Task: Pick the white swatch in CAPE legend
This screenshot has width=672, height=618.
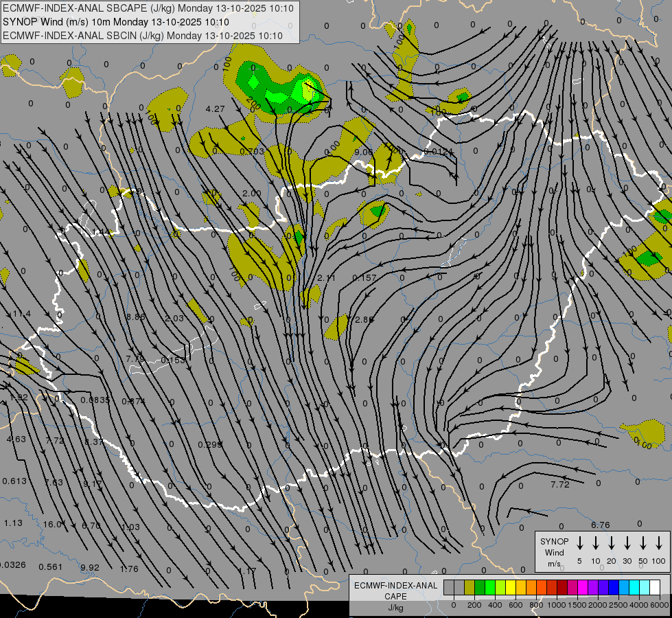Action: (x=655, y=587)
